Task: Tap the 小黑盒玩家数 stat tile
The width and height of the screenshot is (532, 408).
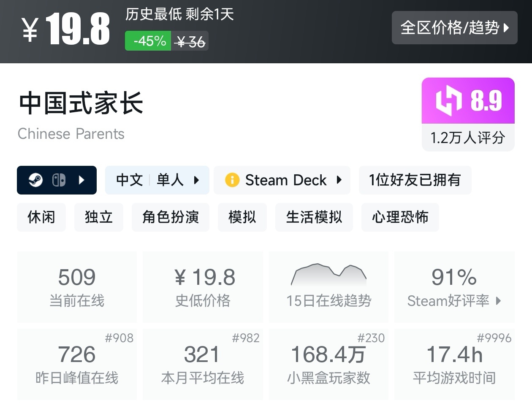Action: point(328,364)
